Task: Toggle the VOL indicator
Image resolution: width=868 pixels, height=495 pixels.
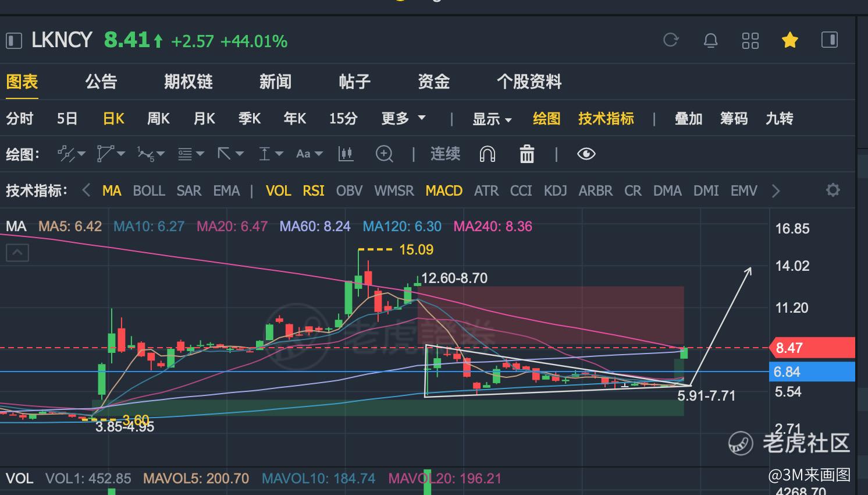Action: click(x=278, y=190)
